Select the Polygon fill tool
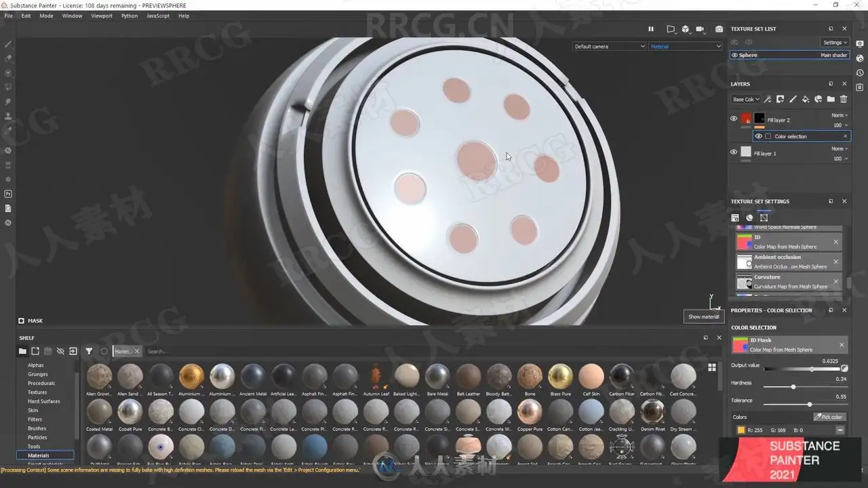The width and height of the screenshot is (868, 488). tap(8, 87)
